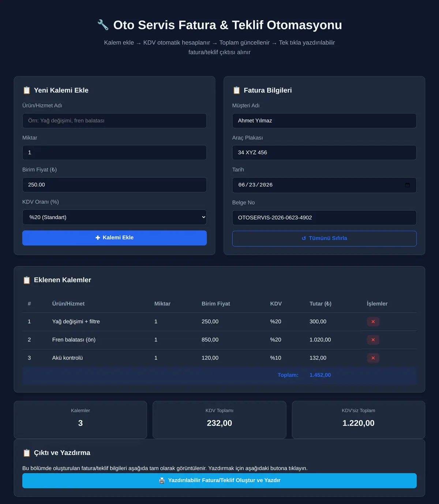Click the clipboard icon beside Eklenen Kalemler
The width and height of the screenshot is (439, 504).
tap(26, 280)
